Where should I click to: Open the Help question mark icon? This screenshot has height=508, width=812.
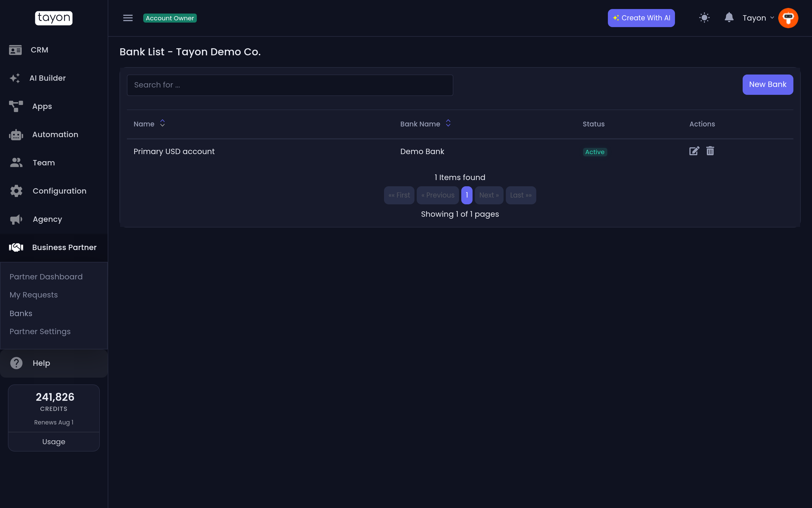click(x=16, y=363)
